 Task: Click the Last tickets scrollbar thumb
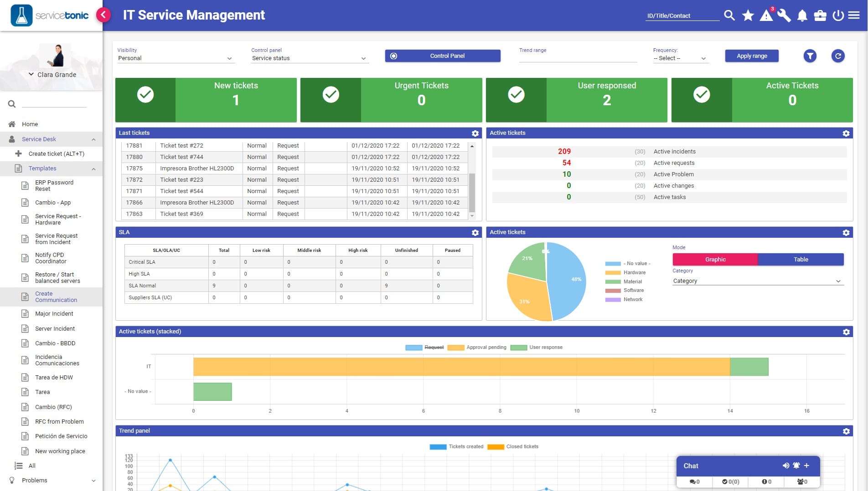pyautogui.click(x=472, y=193)
